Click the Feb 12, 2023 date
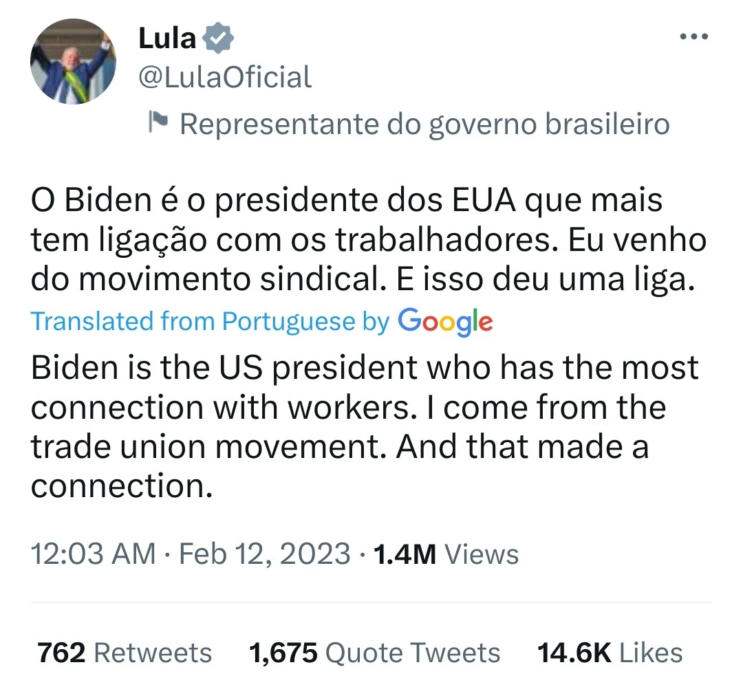 click(264, 554)
